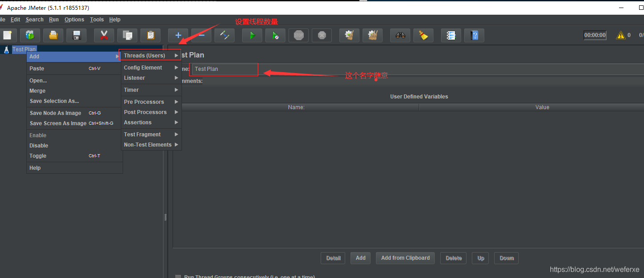Open the Tools menu
This screenshot has width=644, height=278.
coord(97,20)
